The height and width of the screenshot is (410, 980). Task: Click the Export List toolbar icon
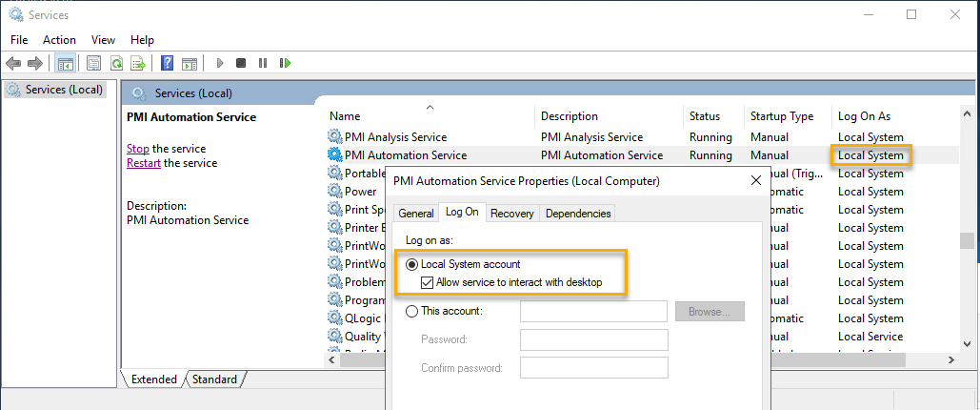pyautogui.click(x=138, y=63)
